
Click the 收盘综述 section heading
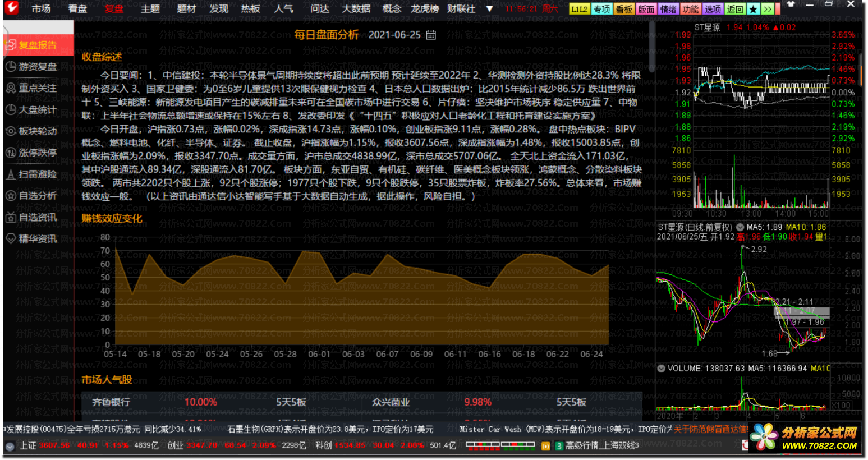coord(102,57)
